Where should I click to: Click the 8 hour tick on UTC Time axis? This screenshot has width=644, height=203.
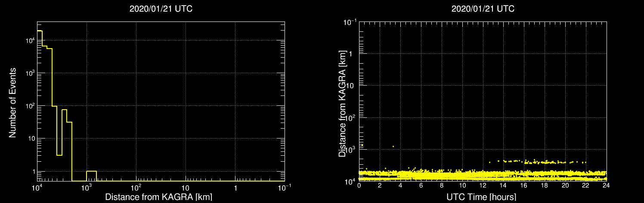point(442,186)
